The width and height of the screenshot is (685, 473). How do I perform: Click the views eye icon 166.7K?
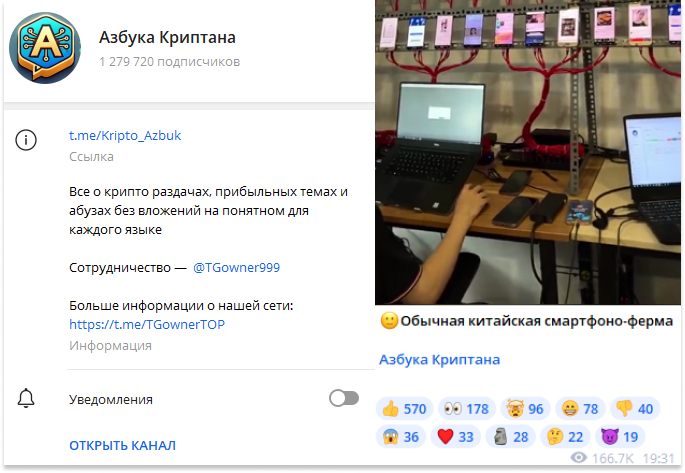point(579,458)
